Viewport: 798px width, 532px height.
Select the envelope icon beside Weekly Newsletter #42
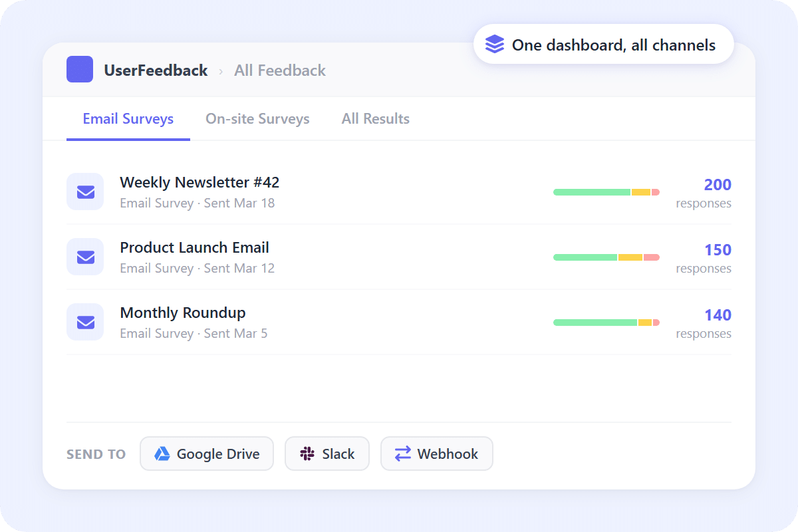tap(85, 192)
